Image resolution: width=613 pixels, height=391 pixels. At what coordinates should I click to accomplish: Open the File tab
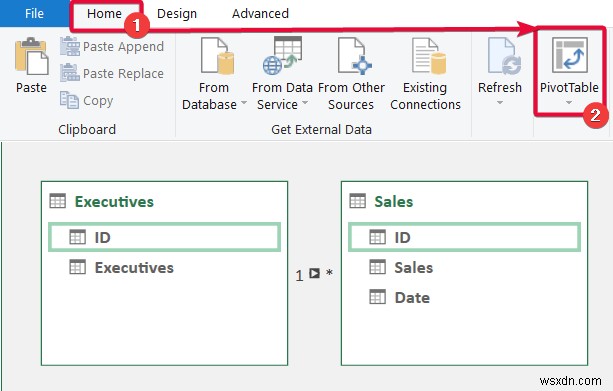pos(34,13)
